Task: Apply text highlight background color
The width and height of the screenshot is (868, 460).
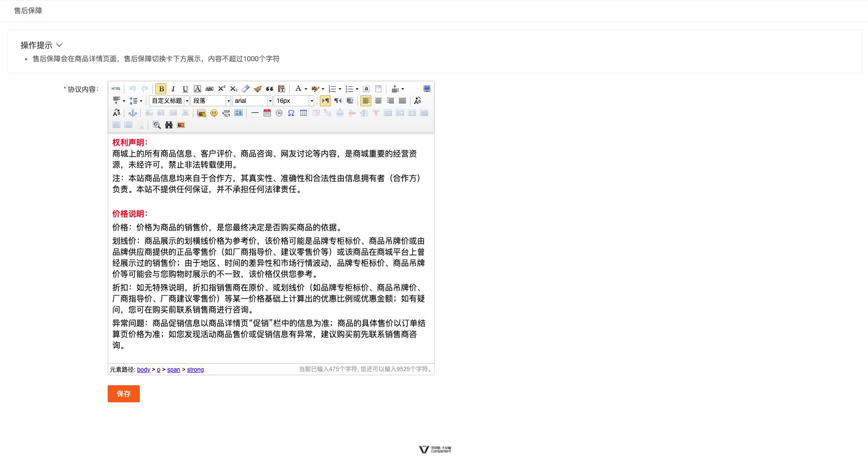Action: [x=315, y=89]
